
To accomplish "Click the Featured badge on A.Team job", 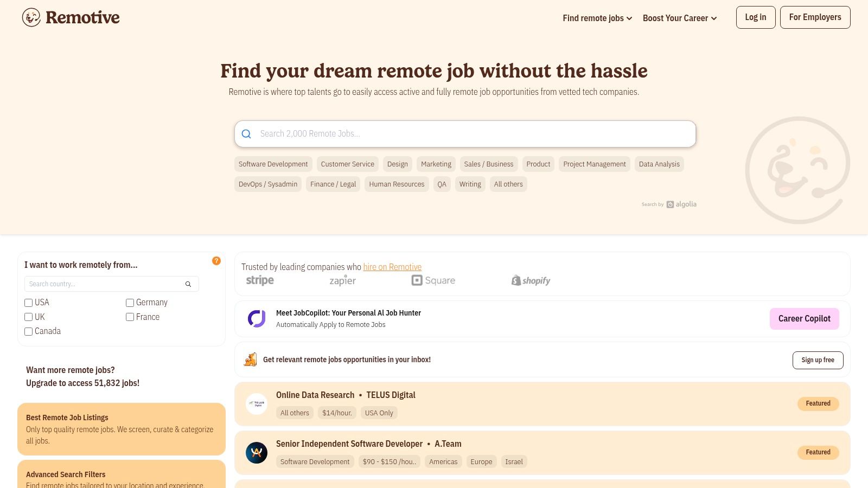I will tap(818, 452).
